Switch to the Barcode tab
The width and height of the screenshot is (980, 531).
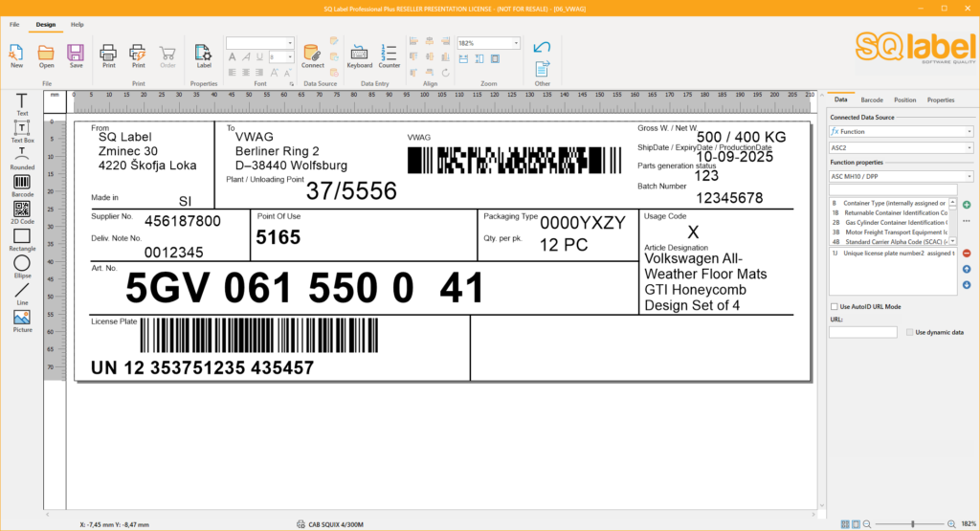(x=872, y=100)
